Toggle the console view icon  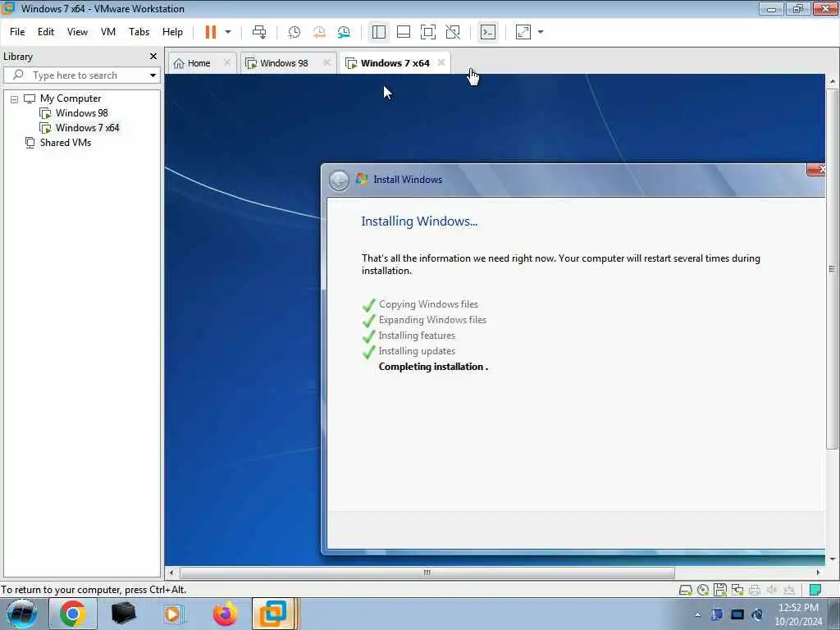(487, 32)
